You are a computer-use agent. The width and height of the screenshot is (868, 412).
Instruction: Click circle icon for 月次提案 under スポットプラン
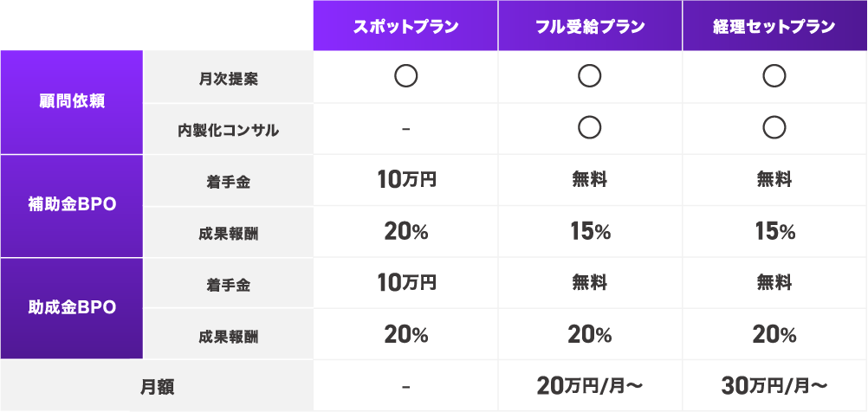[405, 76]
